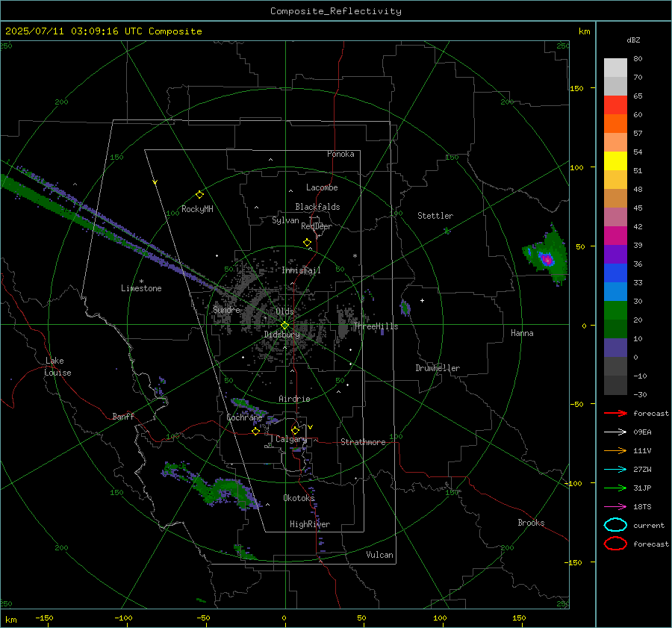Click the yellow diamond marker above RockyMH
Screen dimensions: 672x628
[199, 195]
